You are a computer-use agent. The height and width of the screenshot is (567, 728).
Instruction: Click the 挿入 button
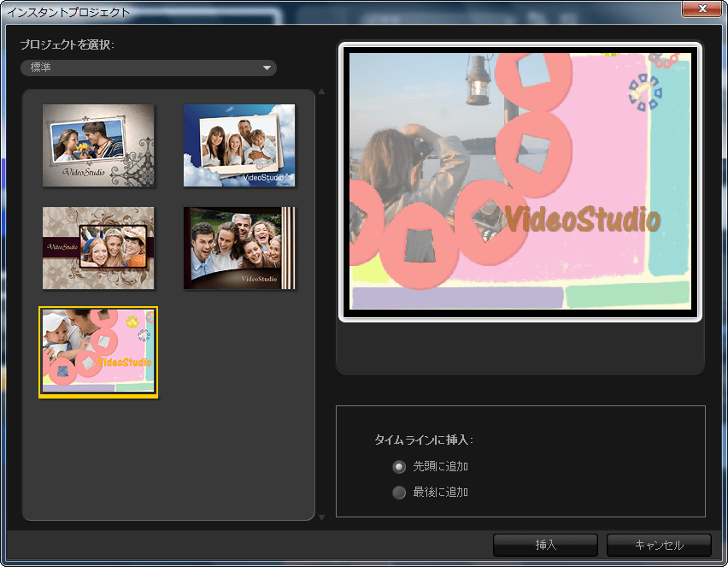point(545,545)
